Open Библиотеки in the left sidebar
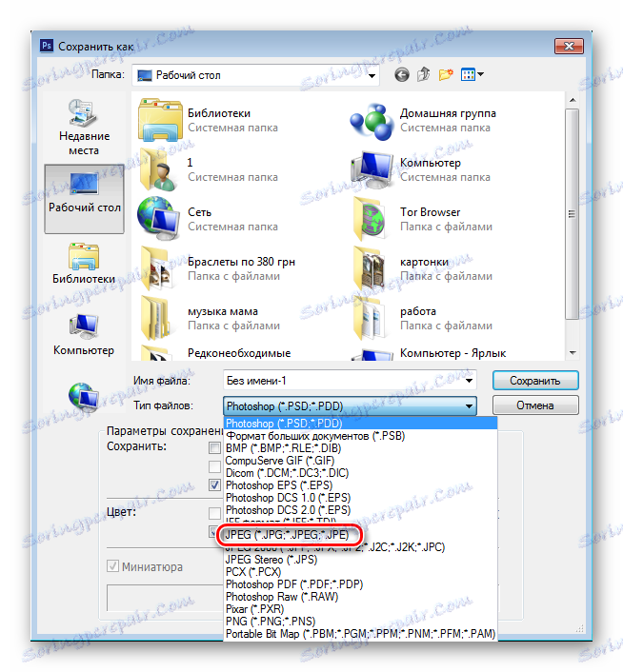 pyautogui.click(x=84, y=263)
